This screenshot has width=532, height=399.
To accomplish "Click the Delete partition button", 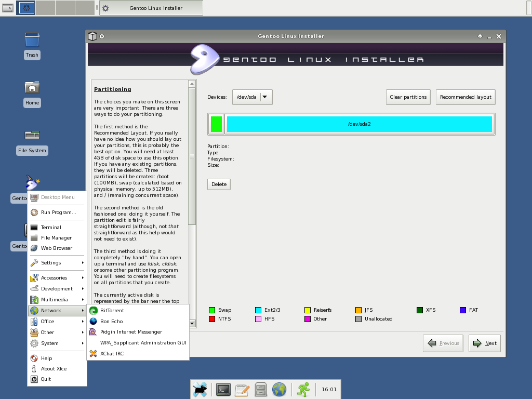I will 219,184.
